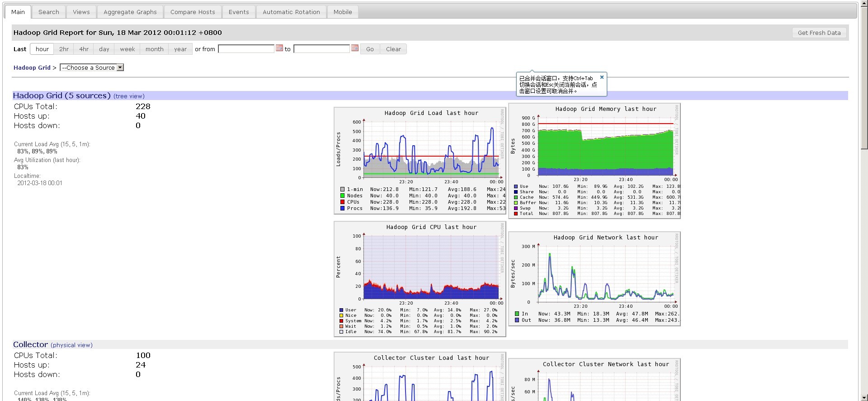The height and width of the screenshot is (401, 868).
Task: Open the end date calendar icon
Action: coord(355,48)
